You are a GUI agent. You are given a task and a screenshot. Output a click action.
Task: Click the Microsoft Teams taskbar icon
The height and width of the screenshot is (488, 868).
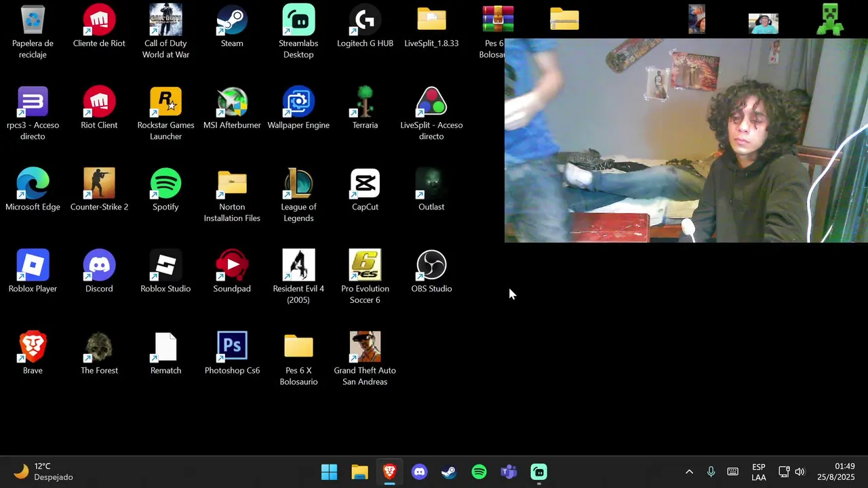click(509, 472)
